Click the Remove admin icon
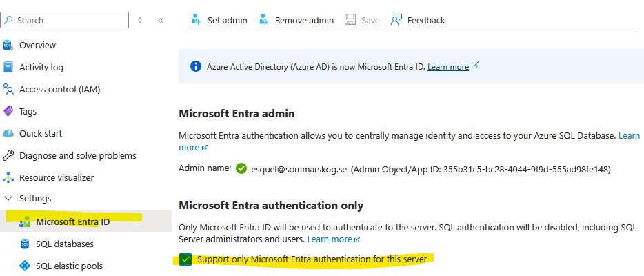Image resolution: width=644 pixels, height=276 pixels. (264, 20)
